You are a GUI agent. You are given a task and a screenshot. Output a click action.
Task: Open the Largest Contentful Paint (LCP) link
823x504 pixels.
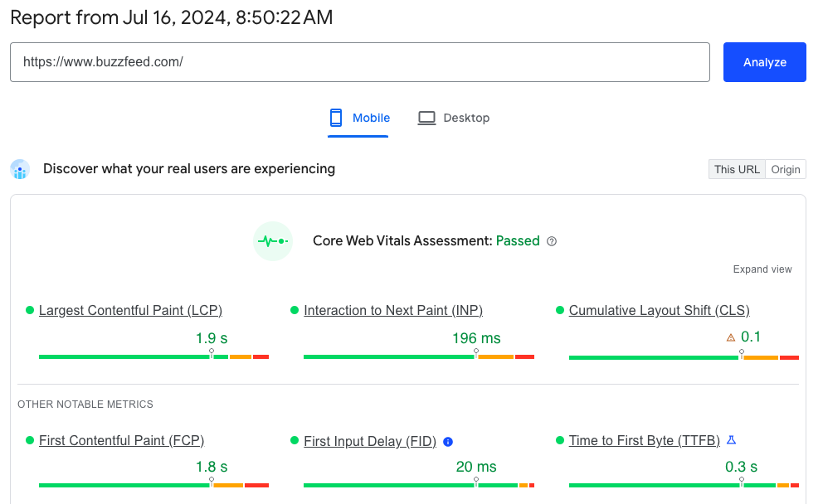coord(130,311)
